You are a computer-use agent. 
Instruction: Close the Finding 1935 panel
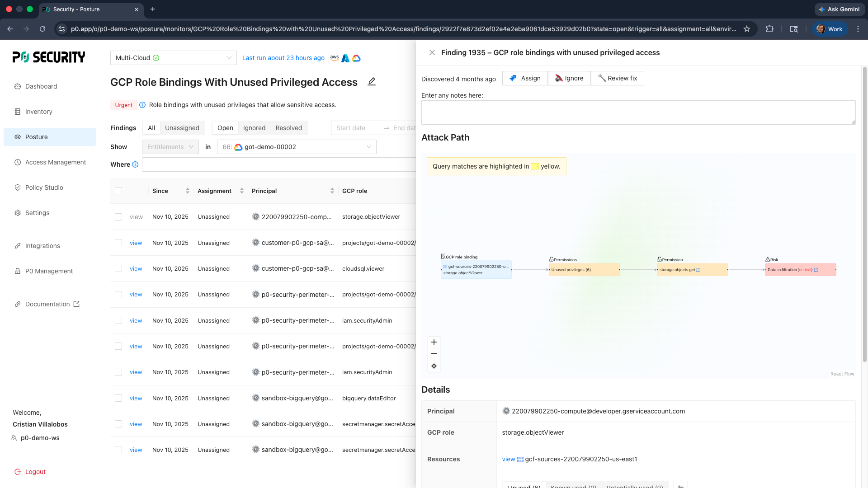coord(432,52)
